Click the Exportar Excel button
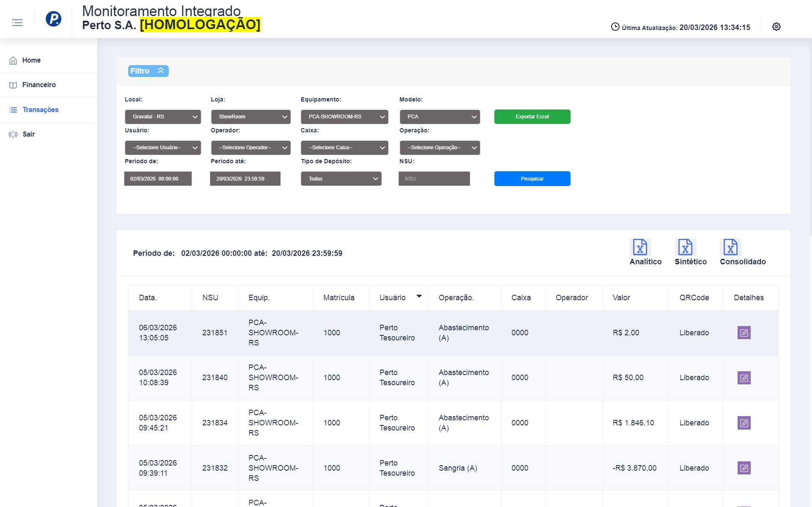This screenshot has width=812, height=507. [532, 117]
